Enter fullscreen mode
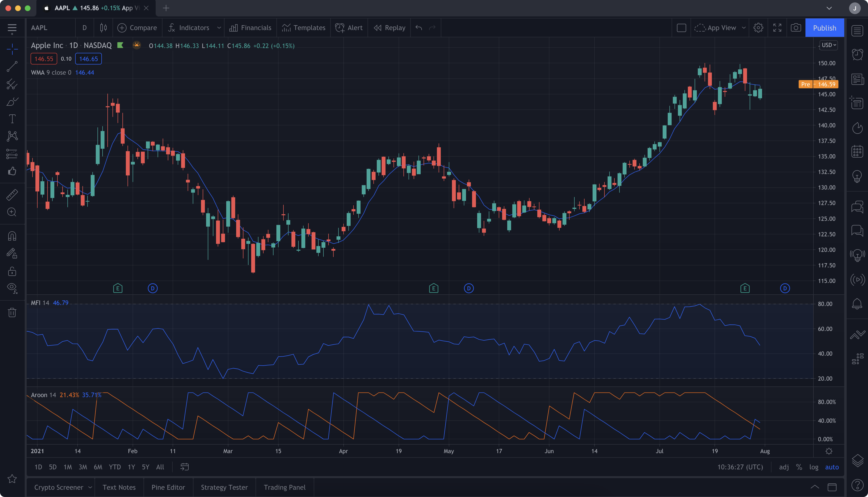This screenshot has height=497, width=868. 777,28
